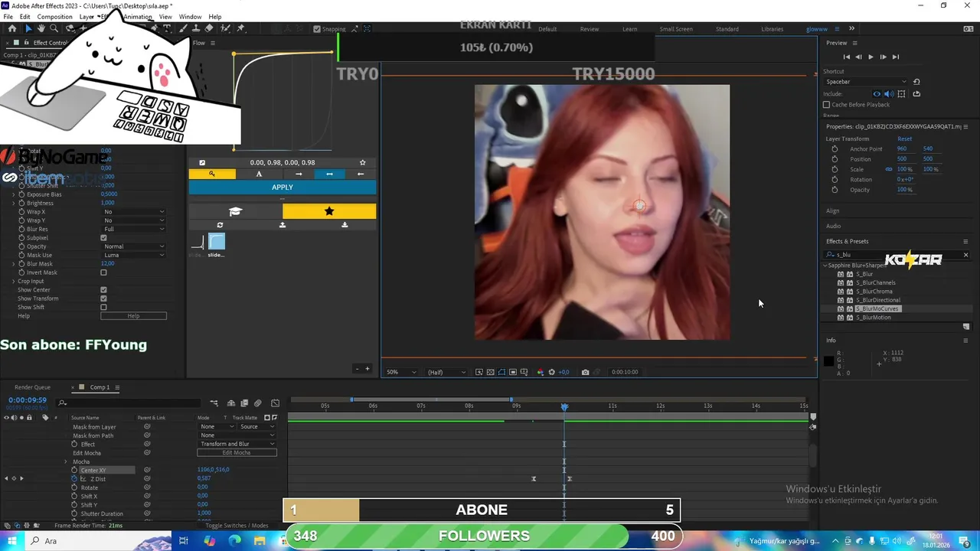Switch to the Small Screen workspace
Image resolution: width=980 pixels, height=551 pixels.
point(676,29)
